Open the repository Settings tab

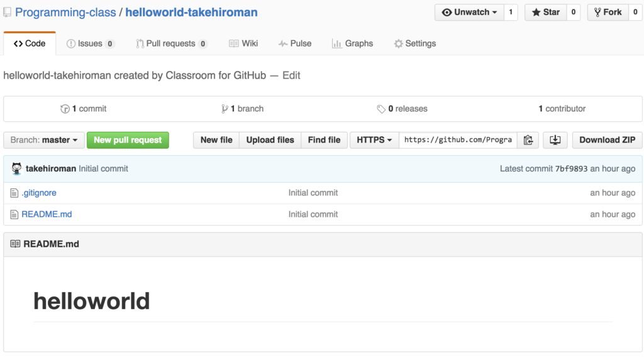click(415, 43)
